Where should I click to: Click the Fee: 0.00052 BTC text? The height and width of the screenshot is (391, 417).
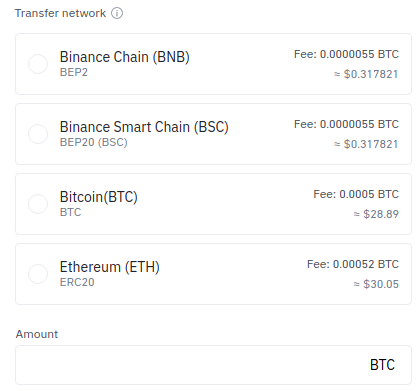point(353,264)
